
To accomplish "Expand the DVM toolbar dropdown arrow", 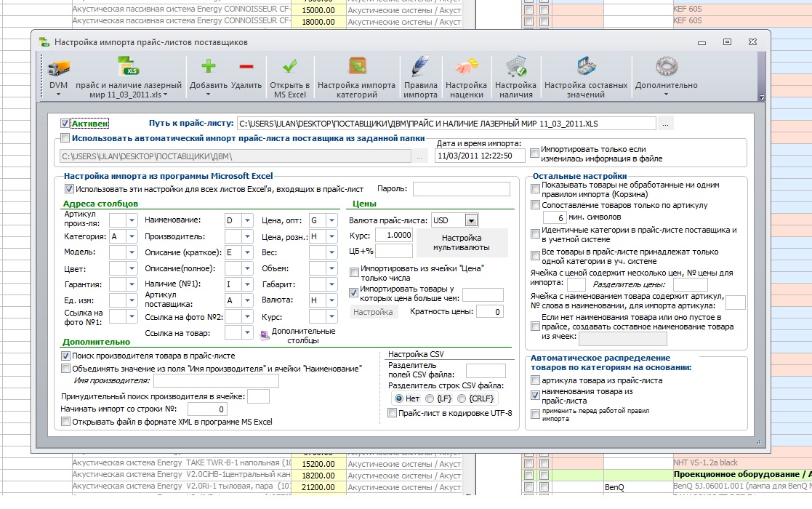I will (x=58, y=95).
